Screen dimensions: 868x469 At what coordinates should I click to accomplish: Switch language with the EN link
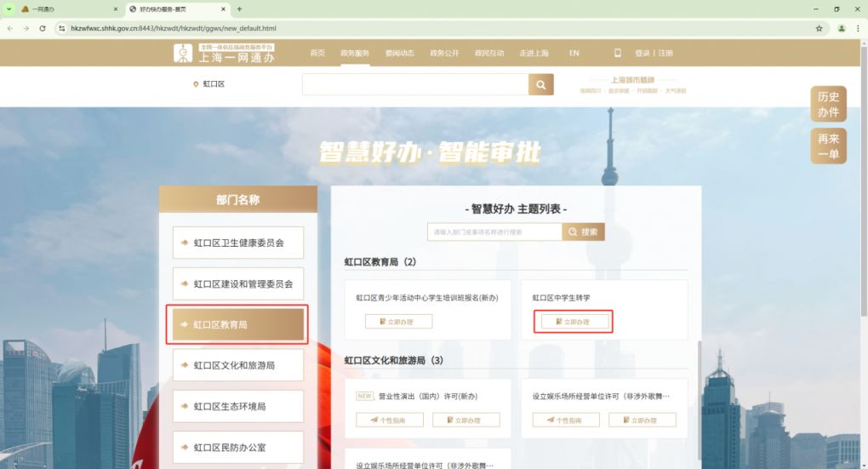tap(574, 53)
